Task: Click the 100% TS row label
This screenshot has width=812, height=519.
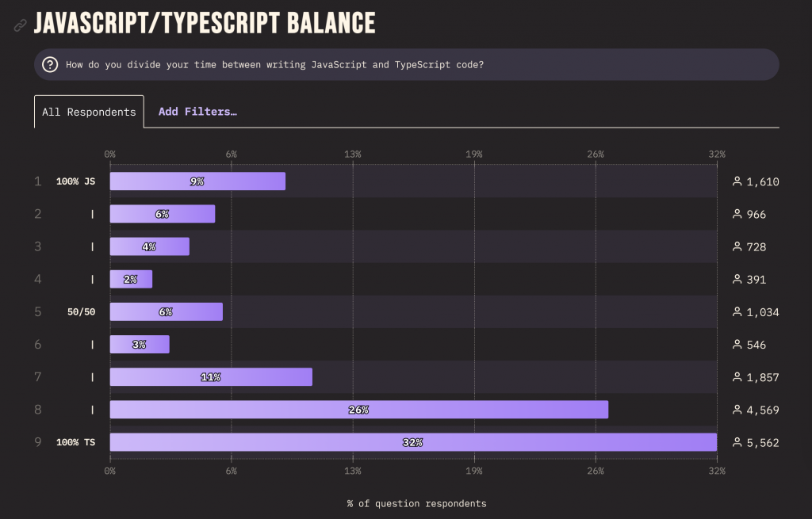Action: [75, 442]
